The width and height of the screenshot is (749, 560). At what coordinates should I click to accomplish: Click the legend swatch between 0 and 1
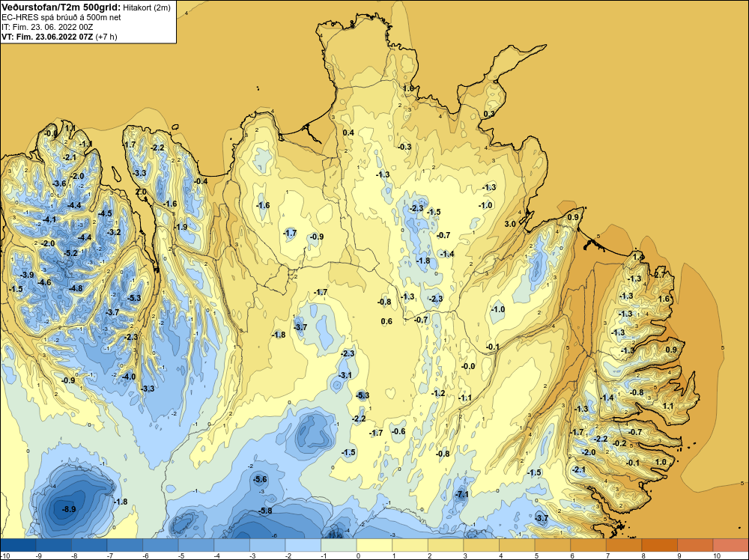point(374,545)
